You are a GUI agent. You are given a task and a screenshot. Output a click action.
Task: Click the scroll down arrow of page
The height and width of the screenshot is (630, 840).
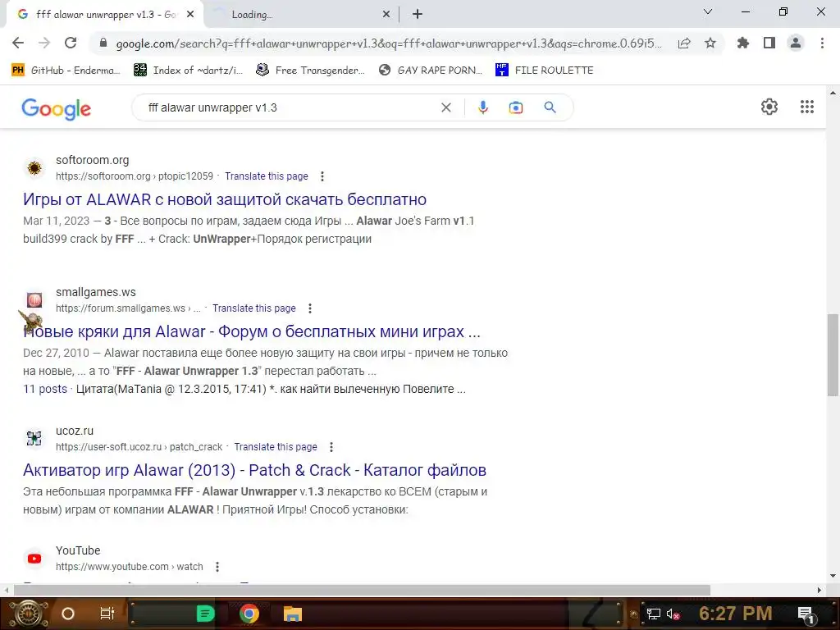click(x=833, y=577)
